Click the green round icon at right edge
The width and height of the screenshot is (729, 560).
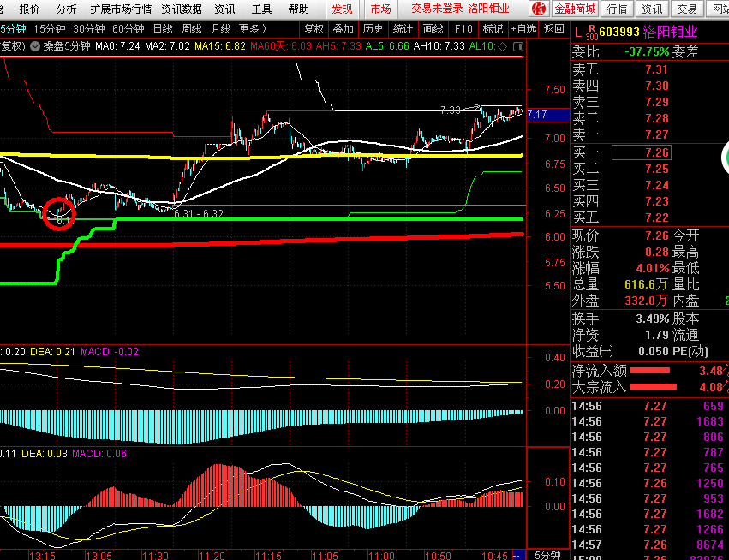pos(725,158)
